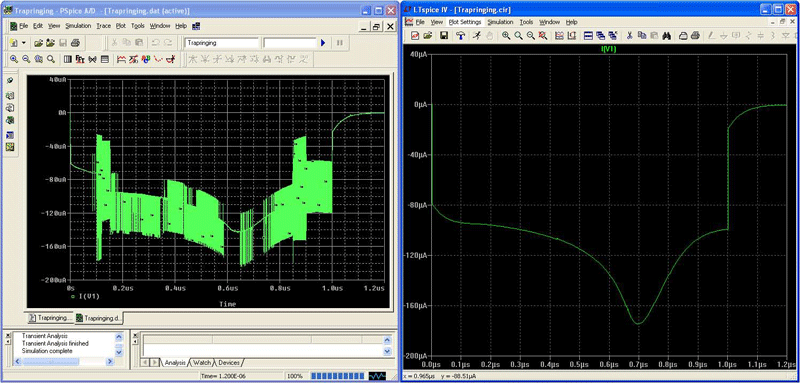This screenshot has height=383, width=800.
Task: Open the Trace menu in PSpice
Action: pos(104,26)
